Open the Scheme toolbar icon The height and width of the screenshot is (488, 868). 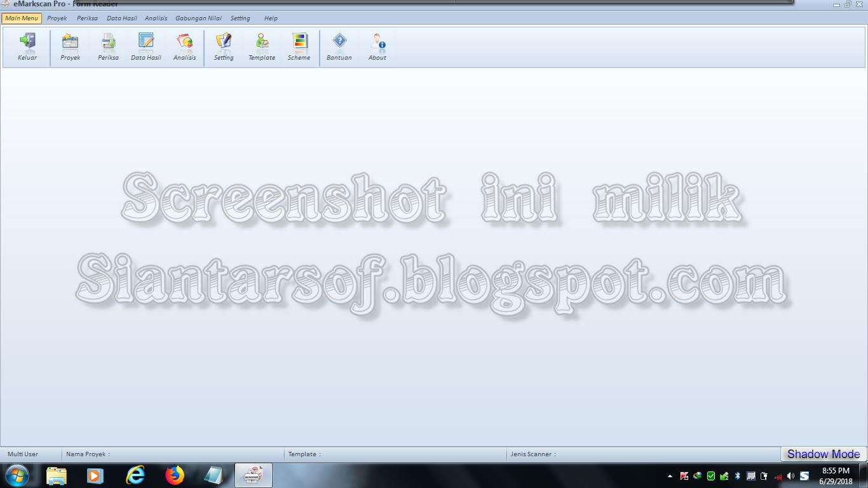coord(299,48)
